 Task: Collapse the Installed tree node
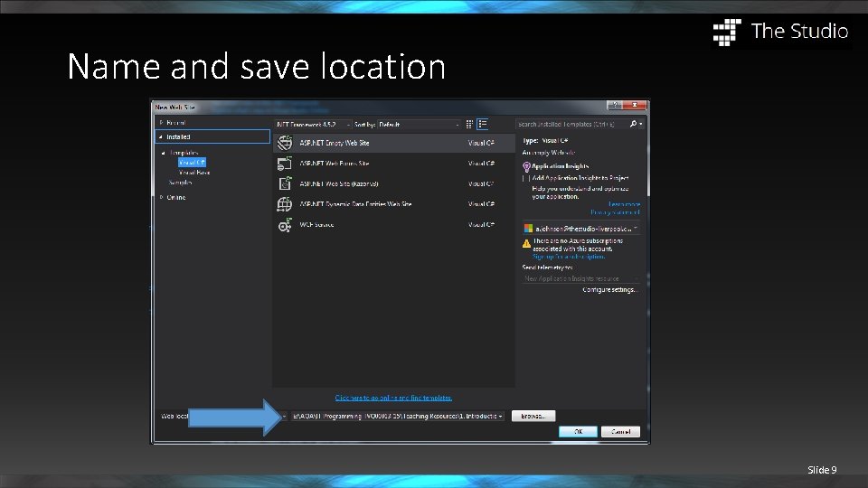click(x=161, y=136)
